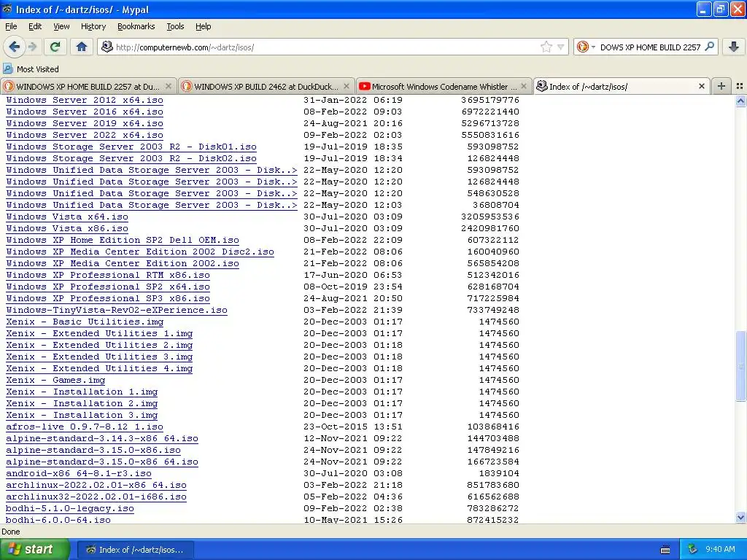Download afros-live 0.9.7-8.12 1.iso

pyautogui.click(x=85, y=427)
